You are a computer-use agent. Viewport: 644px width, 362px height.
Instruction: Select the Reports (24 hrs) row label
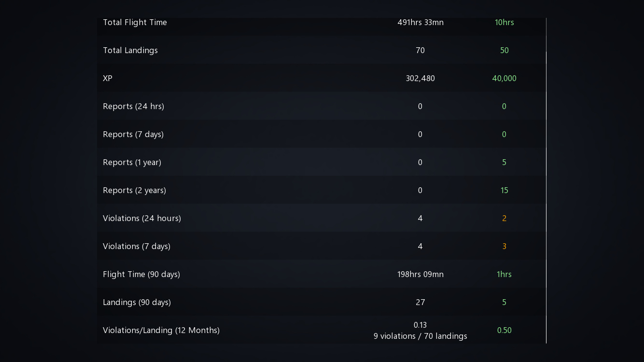click(133, 106)
